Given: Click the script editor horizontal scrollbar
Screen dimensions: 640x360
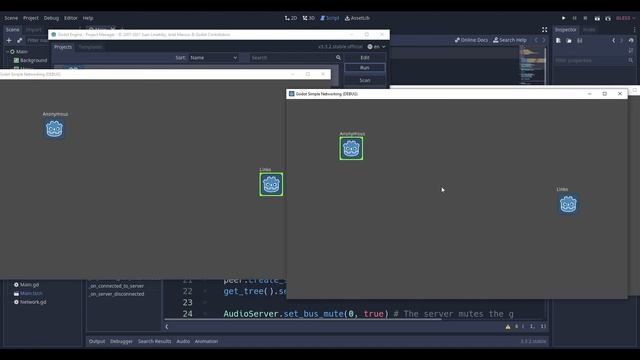Looking at the screenshot, I should coord(303,319).
